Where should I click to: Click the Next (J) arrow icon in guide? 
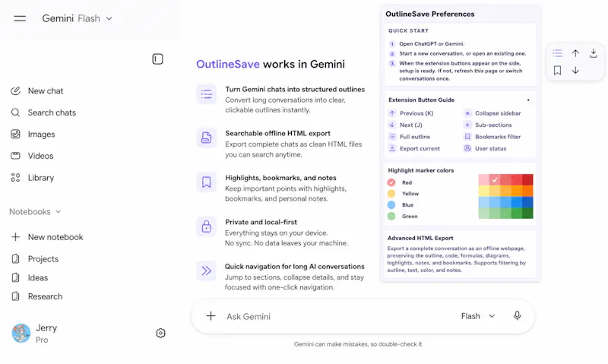coord(392,125)
